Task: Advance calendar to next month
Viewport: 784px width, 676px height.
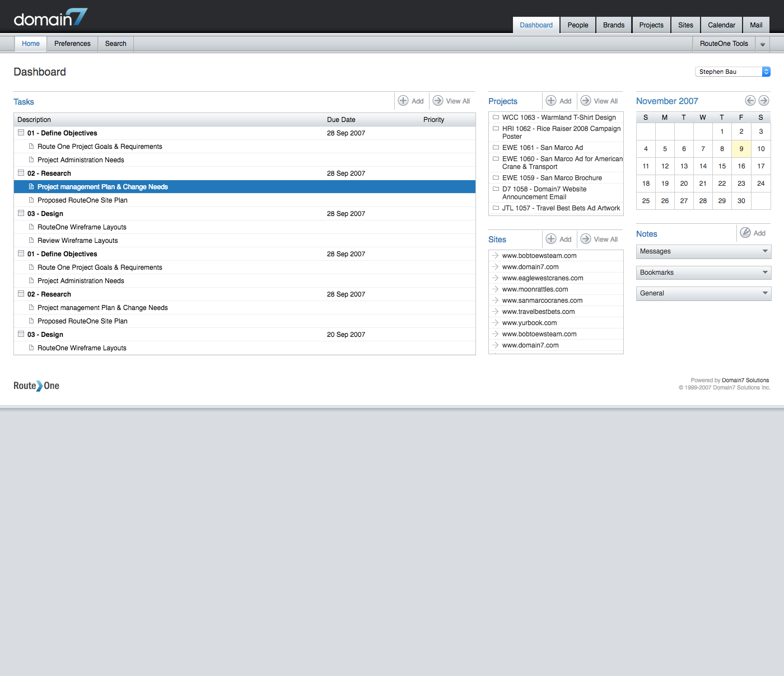Action: (764, 101)
